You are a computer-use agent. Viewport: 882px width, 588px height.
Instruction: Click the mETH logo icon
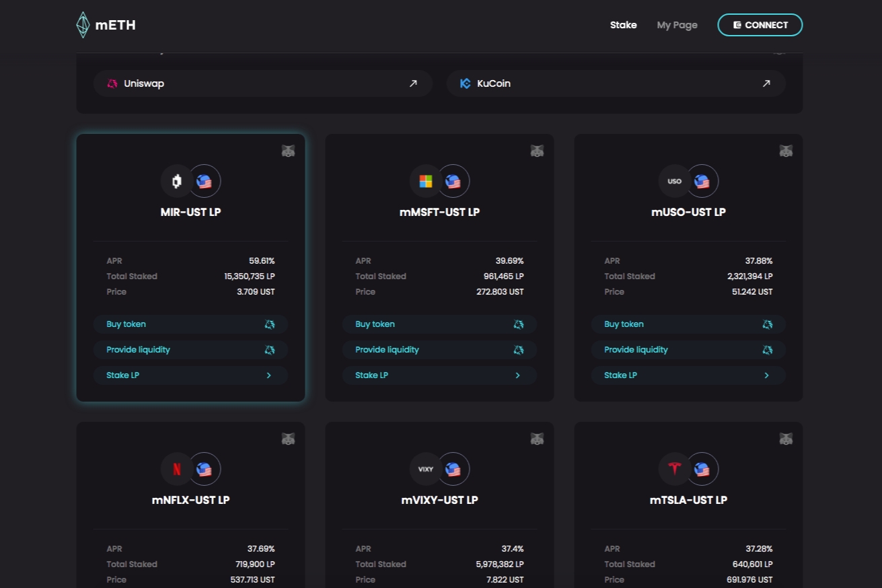83,25
